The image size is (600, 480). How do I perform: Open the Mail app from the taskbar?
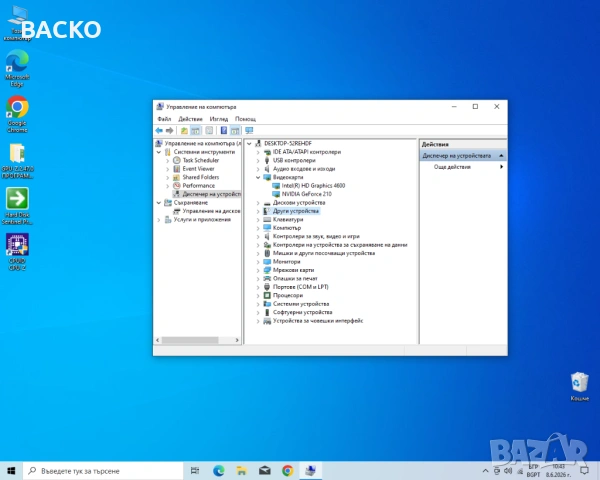tap(264, 471)
